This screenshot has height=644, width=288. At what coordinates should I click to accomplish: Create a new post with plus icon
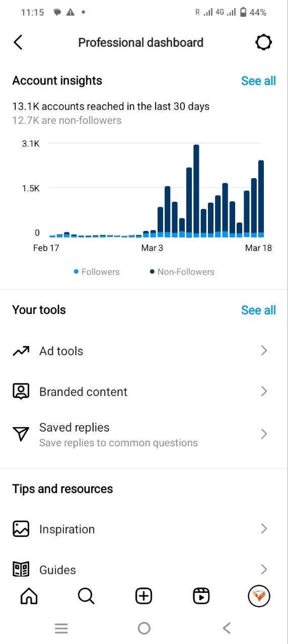pos(144,596)
